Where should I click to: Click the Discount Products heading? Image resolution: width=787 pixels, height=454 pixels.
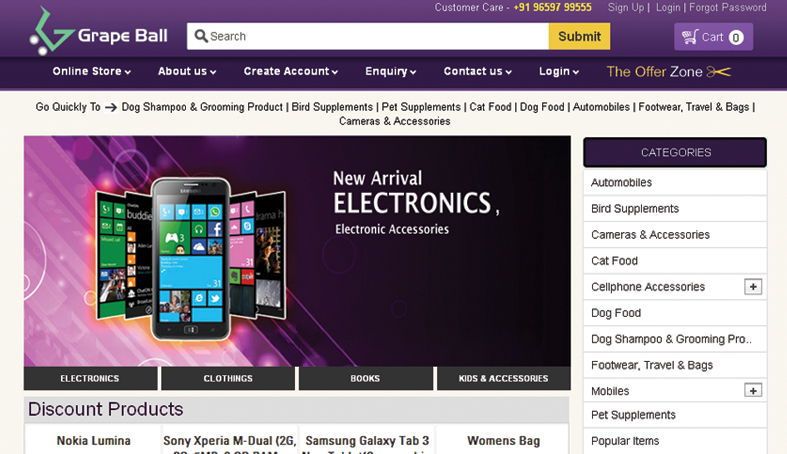[105, 409]
